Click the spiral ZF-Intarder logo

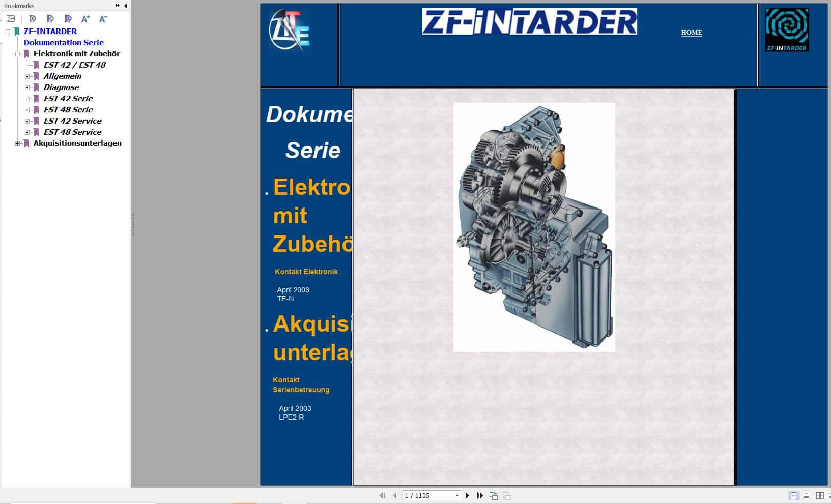pos(787,30)
